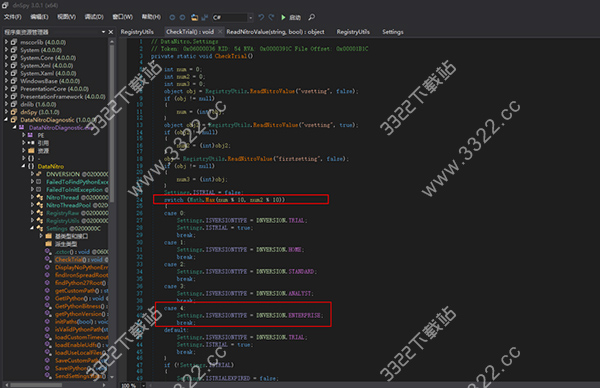Select the loadEnableUdfs() method in tree

tap(81, 345)
